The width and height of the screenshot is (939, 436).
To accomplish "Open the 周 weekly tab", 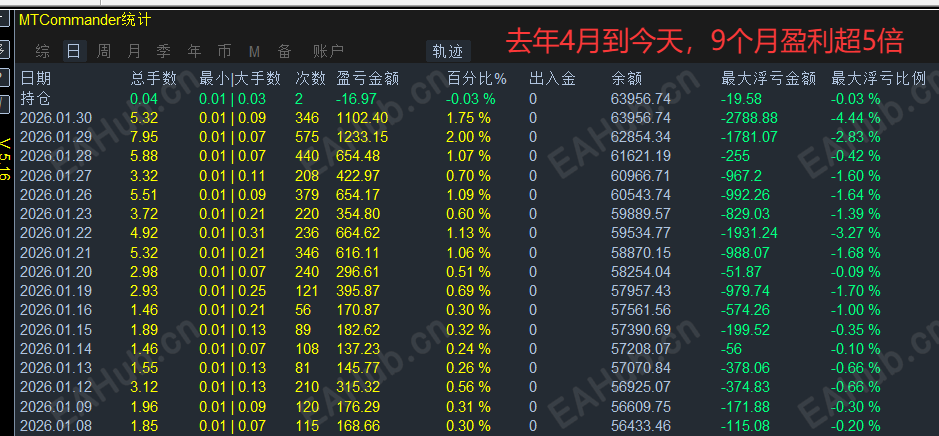I will pyautogui.click(x=104, y=52).
